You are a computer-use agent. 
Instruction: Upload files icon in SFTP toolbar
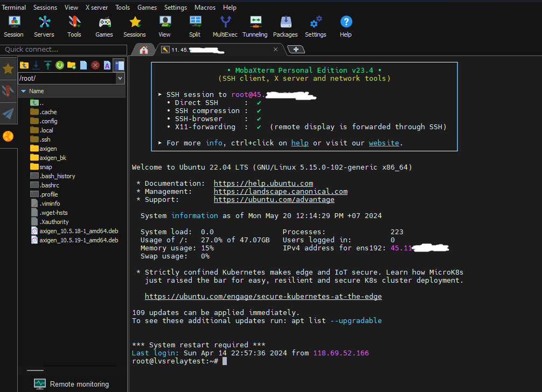[x=48, y=65]
